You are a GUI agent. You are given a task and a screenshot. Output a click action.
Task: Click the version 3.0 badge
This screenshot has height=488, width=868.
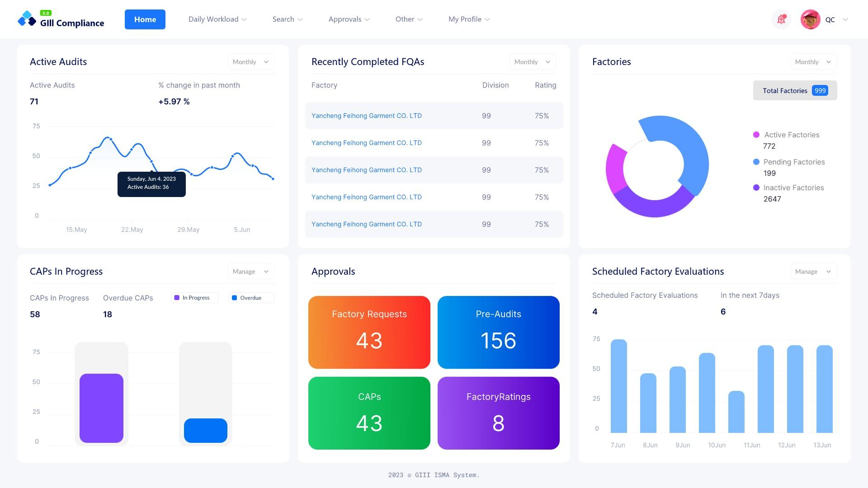coord(46,13)
